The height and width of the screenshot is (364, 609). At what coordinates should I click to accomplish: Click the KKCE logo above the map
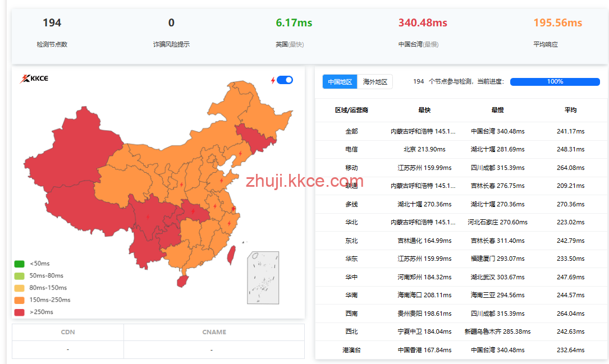tap(34, 79)
